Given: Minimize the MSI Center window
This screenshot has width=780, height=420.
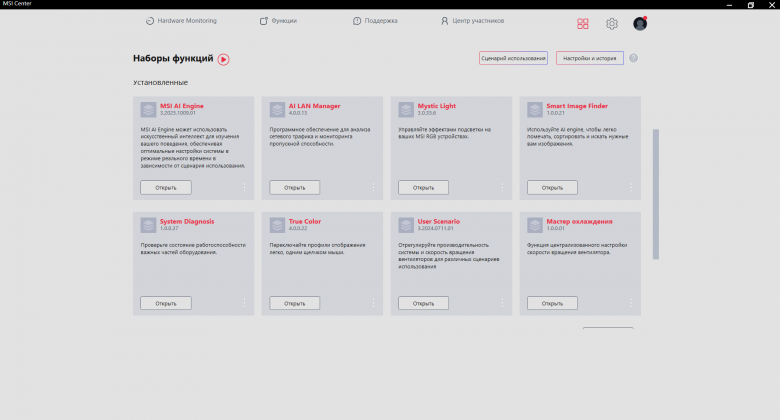Looking at the screenshot, I should [x=729, y=4].
